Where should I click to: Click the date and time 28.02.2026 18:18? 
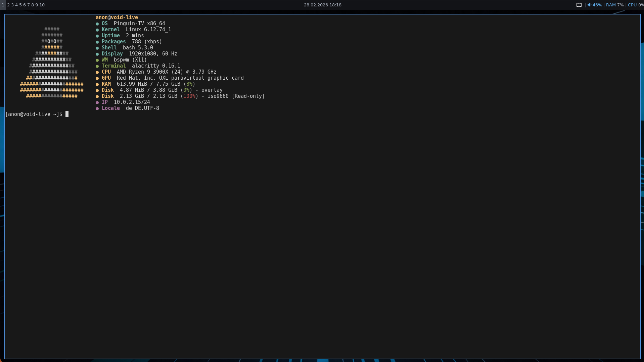(x=322, y=5)
